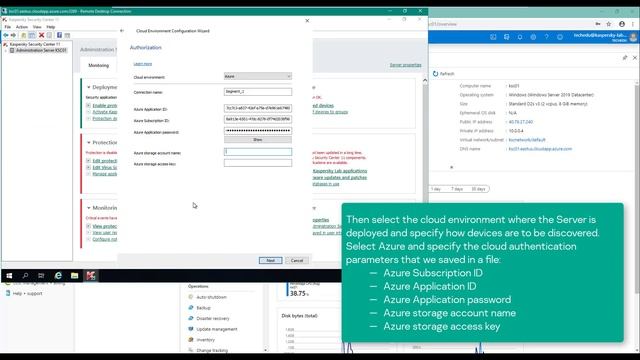Launch Internet Explorer from remote taskbar
Screen dimensions: 640x360
point(58,276)
